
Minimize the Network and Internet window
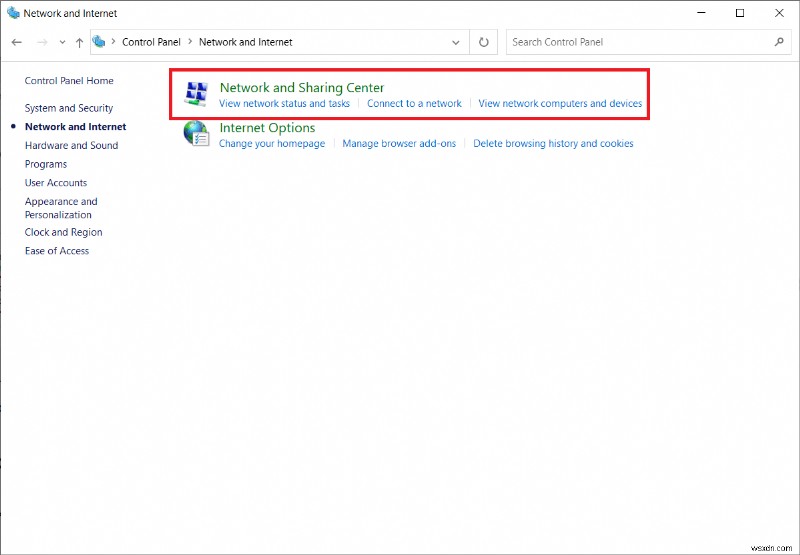(702, 13)
